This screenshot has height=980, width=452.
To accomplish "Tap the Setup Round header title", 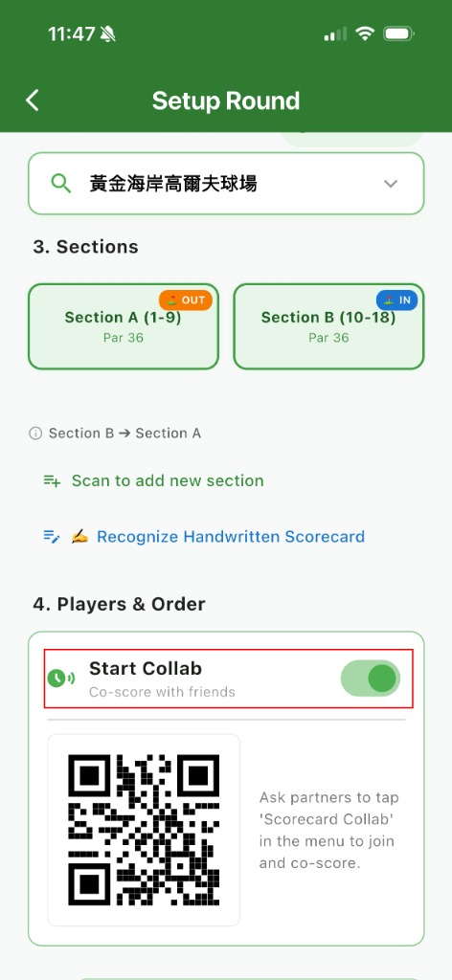I will click(x=226, y=100).
